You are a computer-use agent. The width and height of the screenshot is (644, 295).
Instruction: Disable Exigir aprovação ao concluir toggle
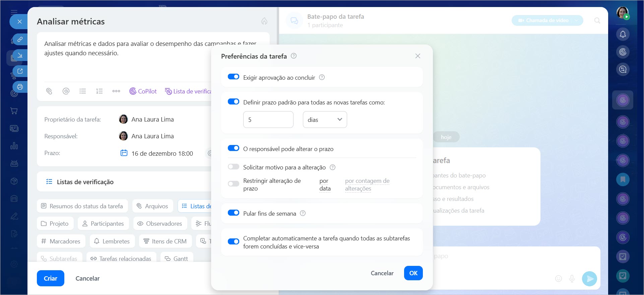pyautogui.click(x=234, y=77)
